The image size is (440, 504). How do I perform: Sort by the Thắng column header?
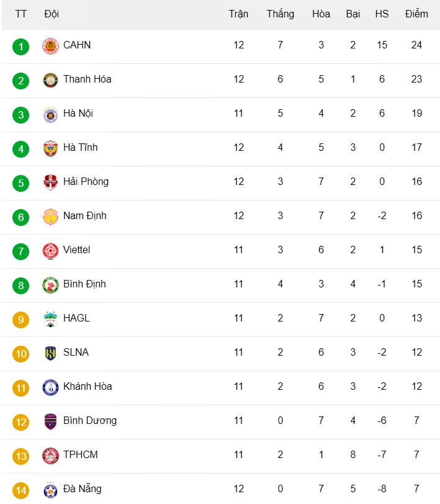pos(281,14)
